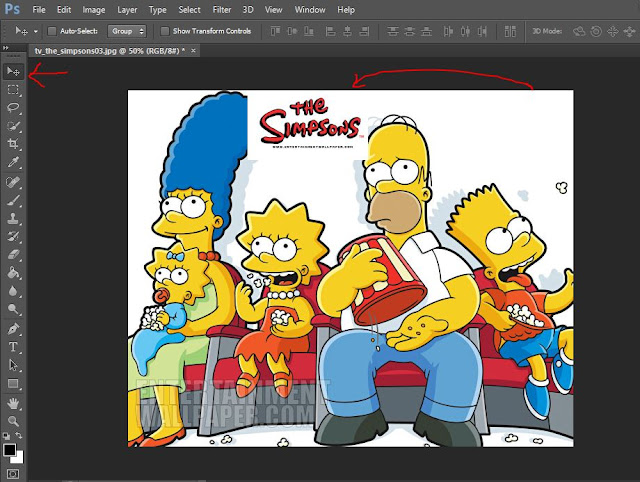Select the Paint Bucket tool
Screen dimensions: 640x482
click(13, 272)
